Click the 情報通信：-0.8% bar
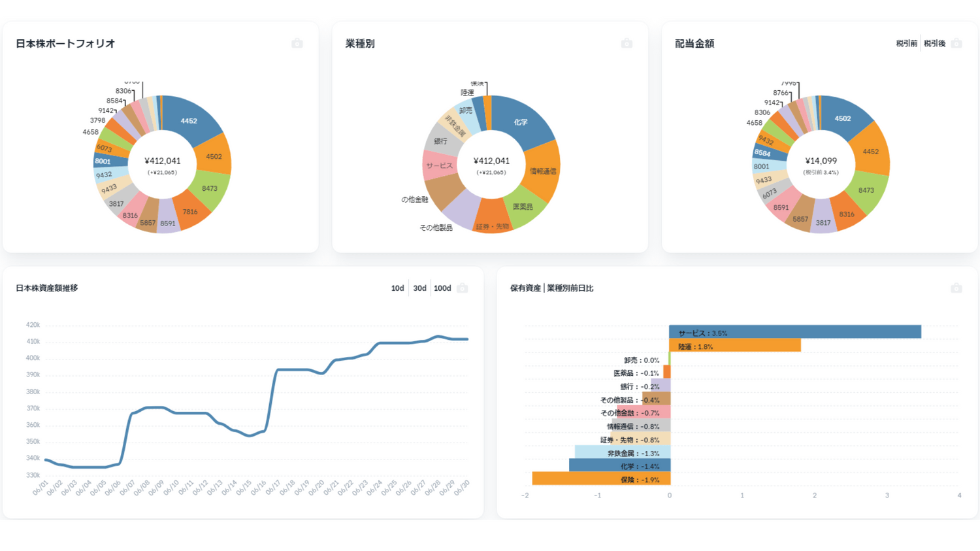The height and width of the screenshot is (551, 980). pyautogui.click(x=641, y=426)
